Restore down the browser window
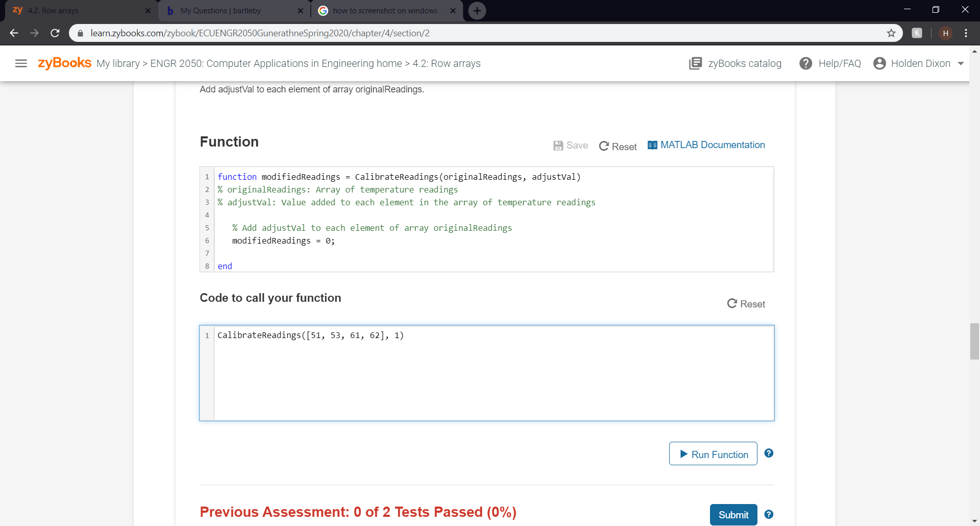Viewport: 980px width, 526px height. [936, 9]
